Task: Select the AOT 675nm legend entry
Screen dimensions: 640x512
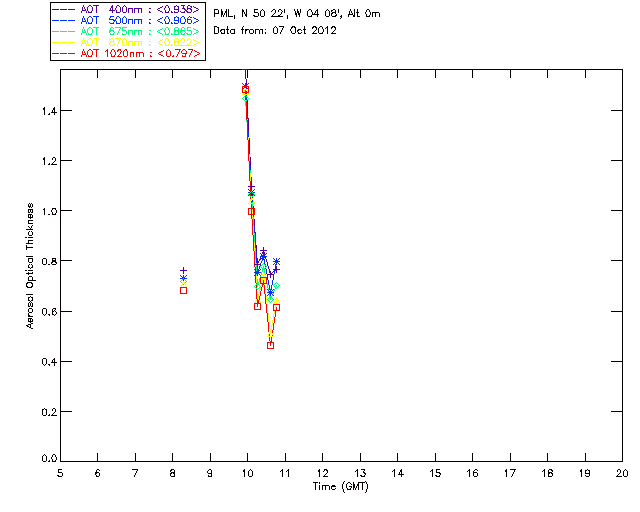Action: tap(127, 31)
